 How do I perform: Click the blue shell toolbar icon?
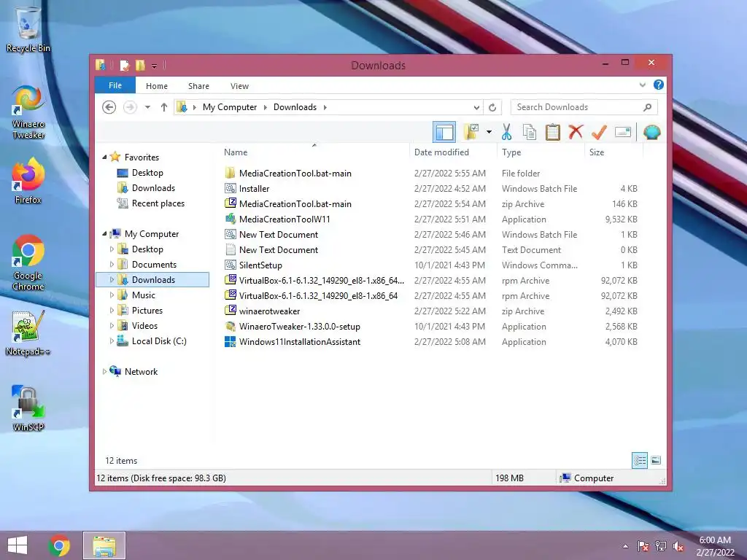point(651,132)
